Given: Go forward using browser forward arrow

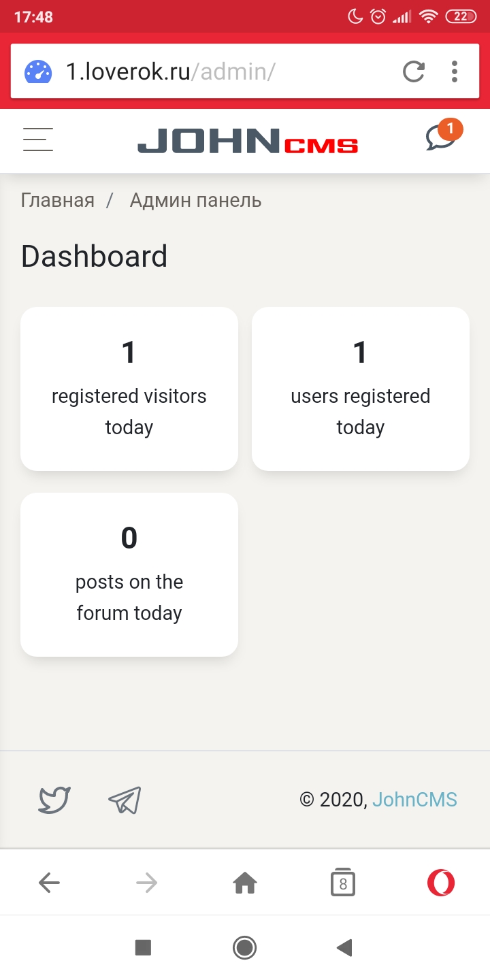Looking at the screenshot, I should tap(146, 883).
